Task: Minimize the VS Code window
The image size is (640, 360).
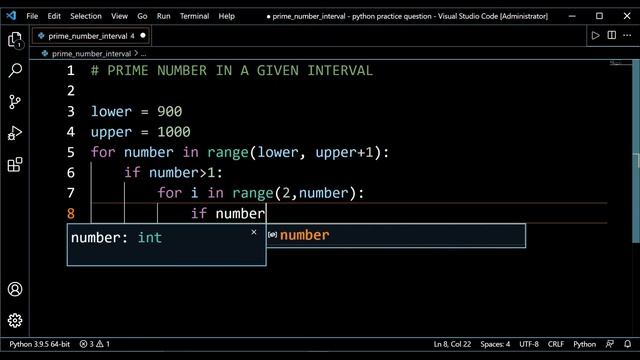Action: [572, 16]
